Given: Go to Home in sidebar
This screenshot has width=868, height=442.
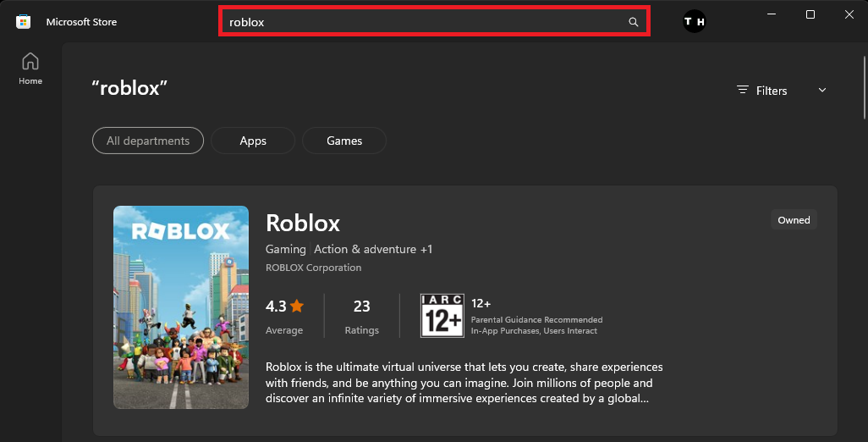Looking at the screenshot, I should pos(30,68).
